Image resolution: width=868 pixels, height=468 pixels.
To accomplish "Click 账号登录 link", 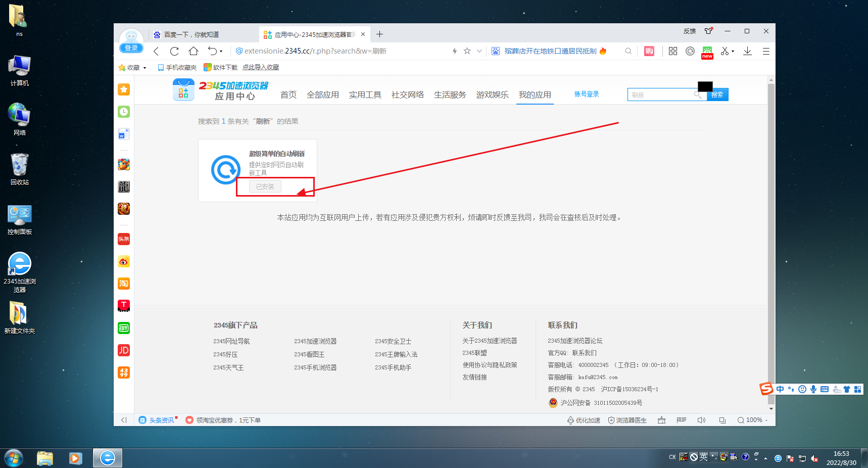I will (587, 94).
